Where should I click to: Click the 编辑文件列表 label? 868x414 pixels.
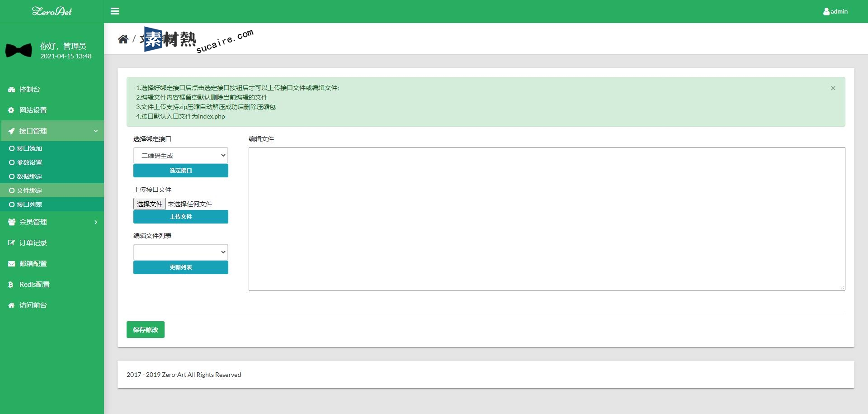click(x=152, y=236)
